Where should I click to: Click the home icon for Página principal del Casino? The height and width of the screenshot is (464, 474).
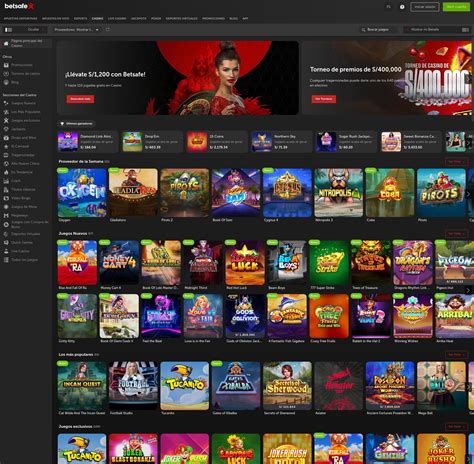6,43
